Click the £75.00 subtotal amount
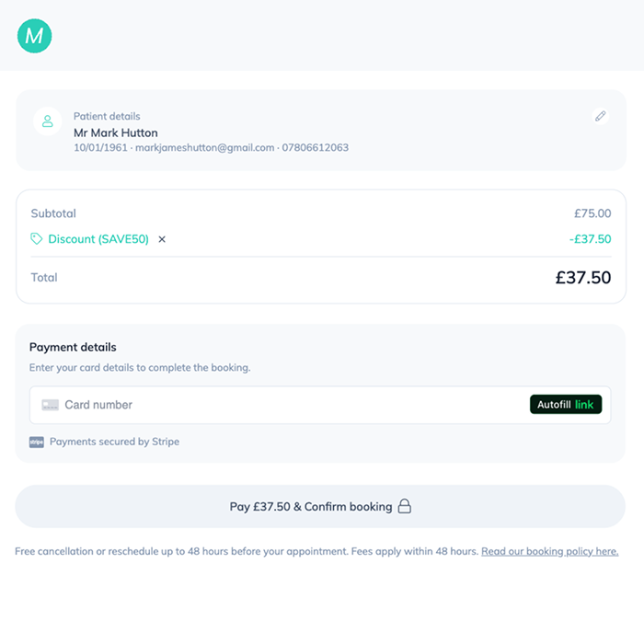 pos(592,213)
